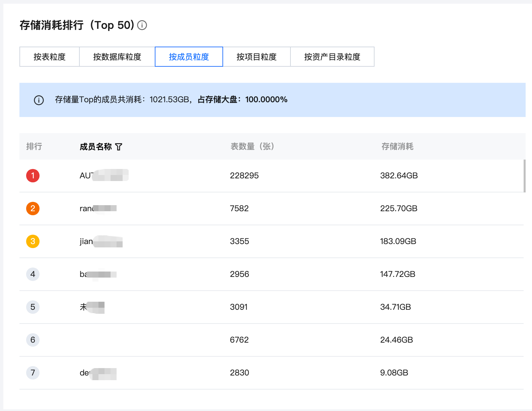The width and height of the screenshot is (532, 411).
Task: Select the 按成员粒度 tab
Action: 189,57
